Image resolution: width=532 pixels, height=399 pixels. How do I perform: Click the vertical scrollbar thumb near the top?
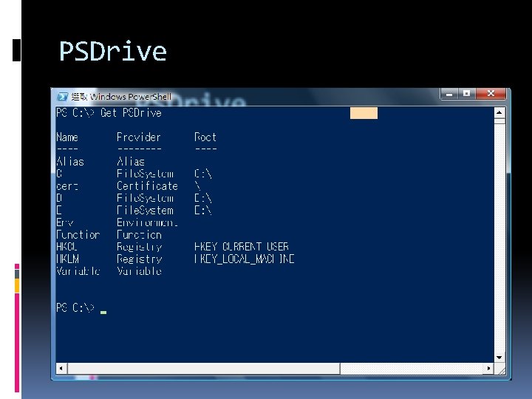coord(499,120)
